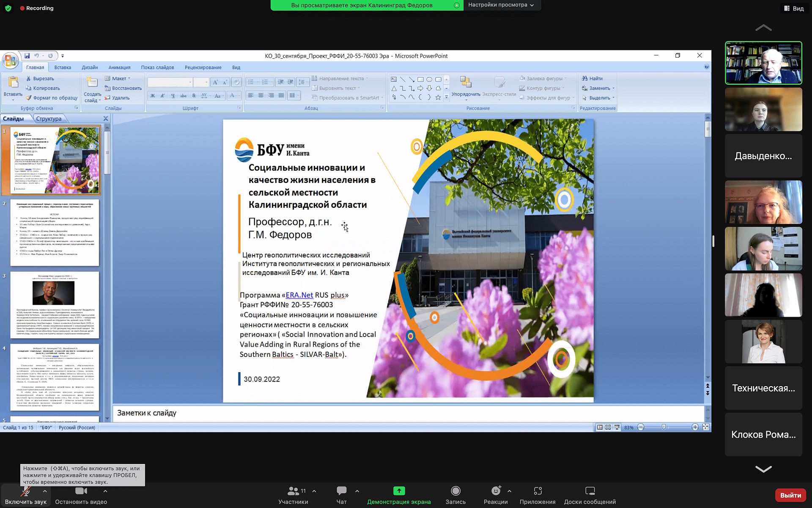Image resolution: width=812 pixels, height=508 pixels.
Task: Switch to the Анимация ribbon tab
Action: coord(119,67)
